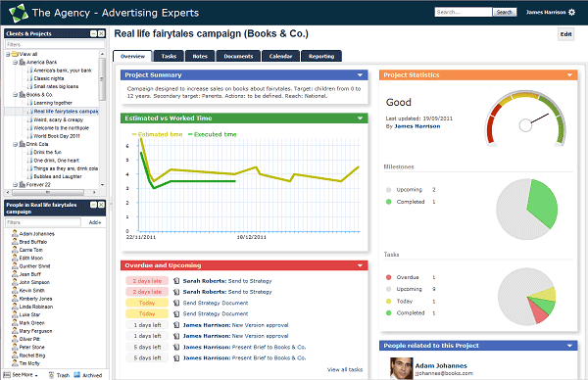Collapse the Project Summary section arrow
The image size is (588, 380).
(x=360, y=75)
